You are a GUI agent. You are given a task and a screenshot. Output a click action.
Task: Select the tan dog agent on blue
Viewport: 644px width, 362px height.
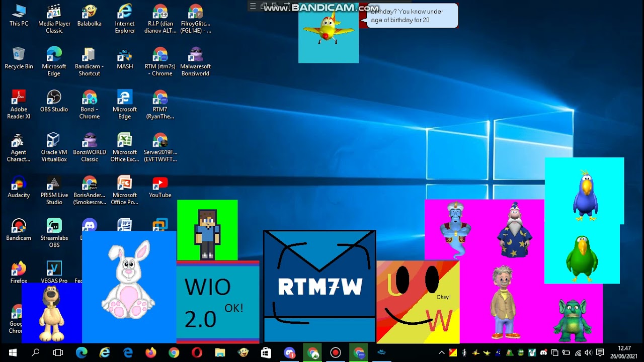[51, 313]
